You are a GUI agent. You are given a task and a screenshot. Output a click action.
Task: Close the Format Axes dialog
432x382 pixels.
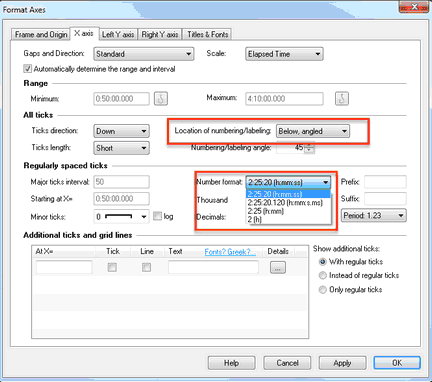tap(414, 7)
